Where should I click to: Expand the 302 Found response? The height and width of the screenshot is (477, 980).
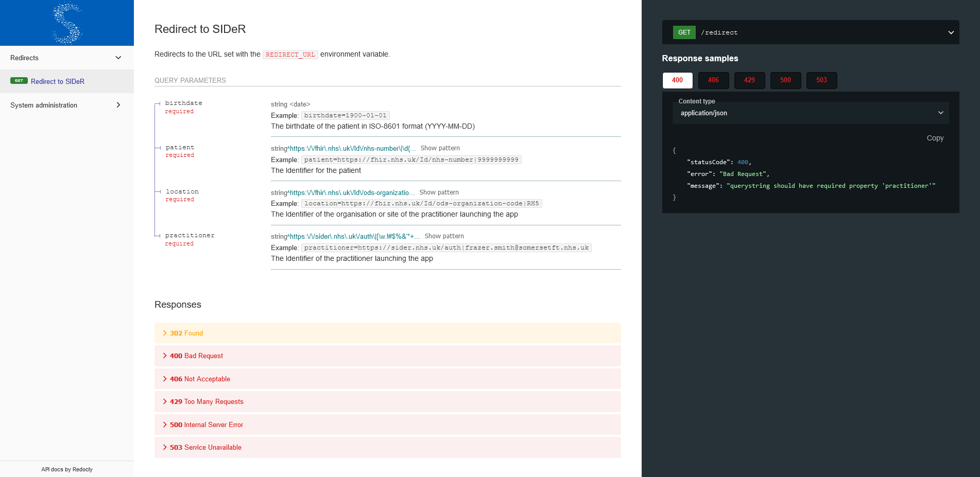tap(388, 333)
